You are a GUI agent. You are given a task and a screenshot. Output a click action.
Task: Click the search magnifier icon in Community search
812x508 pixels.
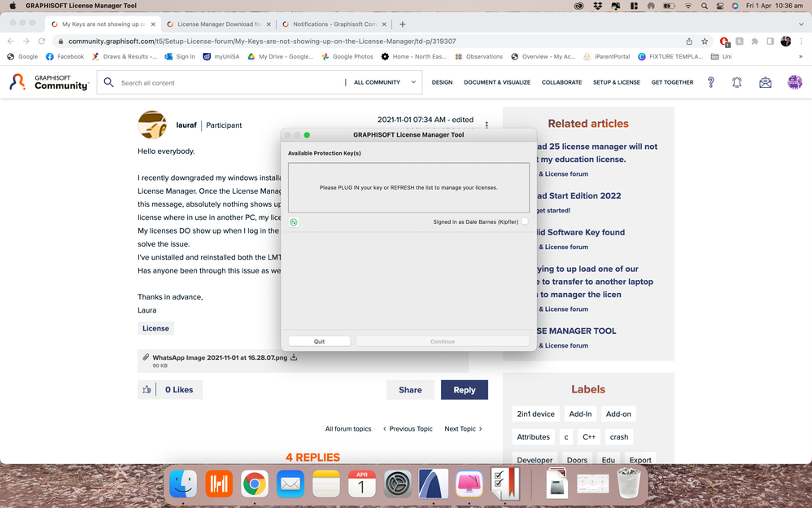108,82
